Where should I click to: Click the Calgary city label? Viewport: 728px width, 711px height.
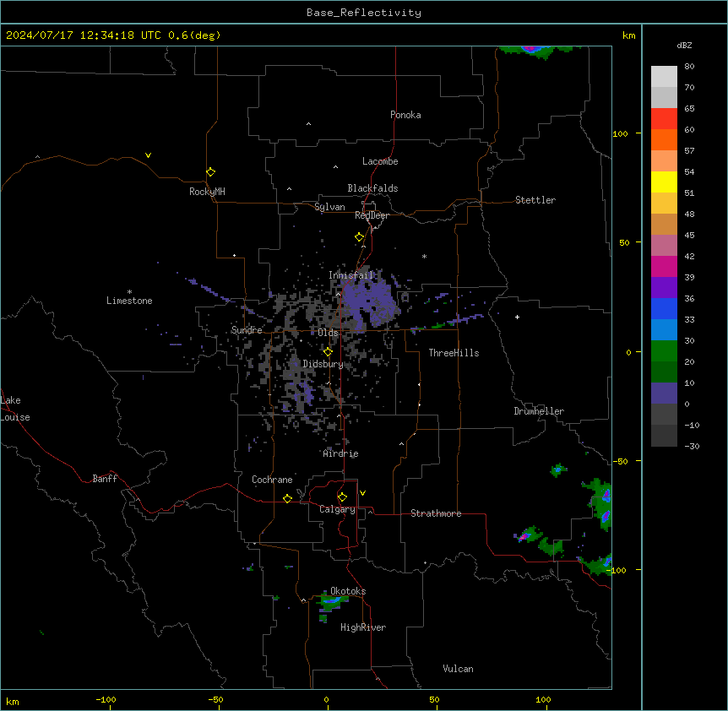point(337,509)
